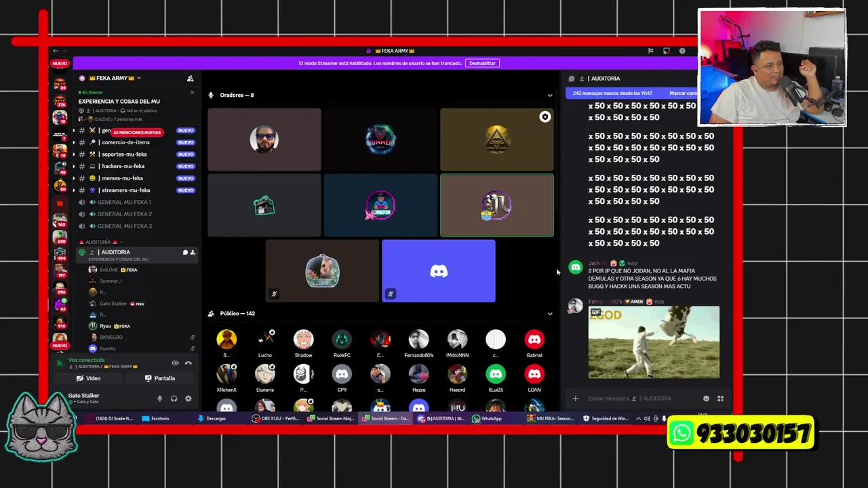Open Escritorio from the taskbar
This screenshot has height=488, width=868.
point(156,419)
